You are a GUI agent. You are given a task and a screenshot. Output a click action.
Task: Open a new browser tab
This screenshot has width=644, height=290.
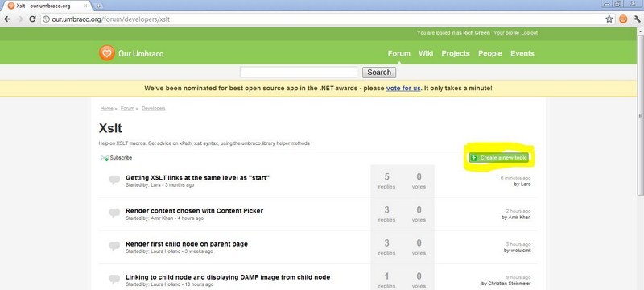point(98,6)
